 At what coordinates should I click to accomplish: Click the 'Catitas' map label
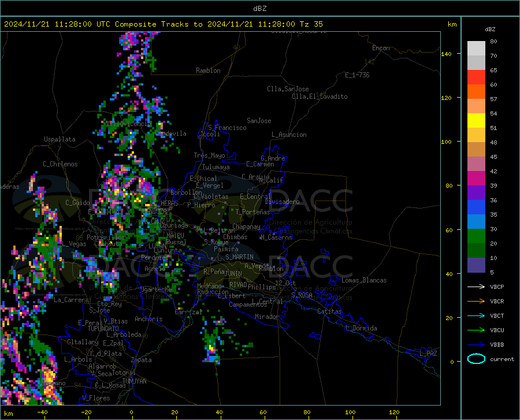pyautogui.click(x=329, y=311)
